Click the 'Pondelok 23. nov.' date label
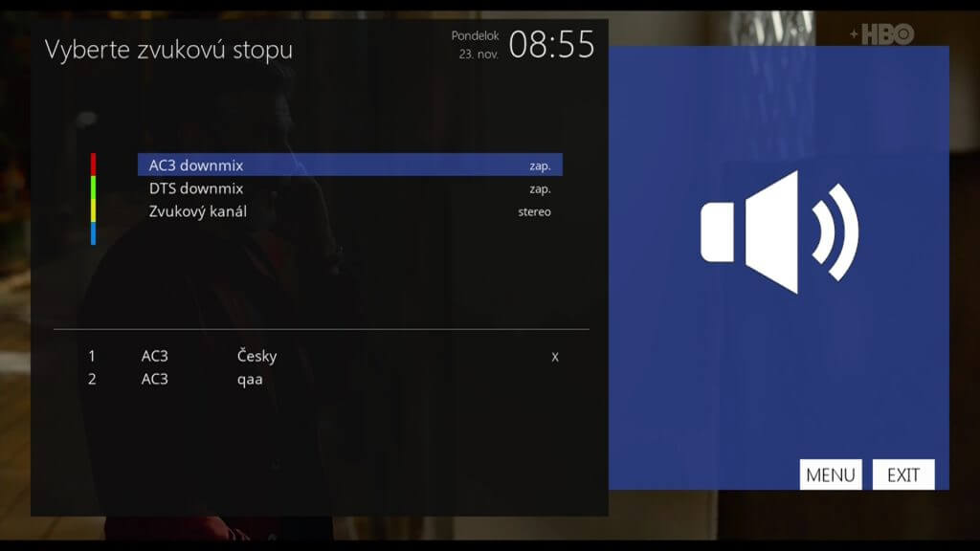 (476, 45)
